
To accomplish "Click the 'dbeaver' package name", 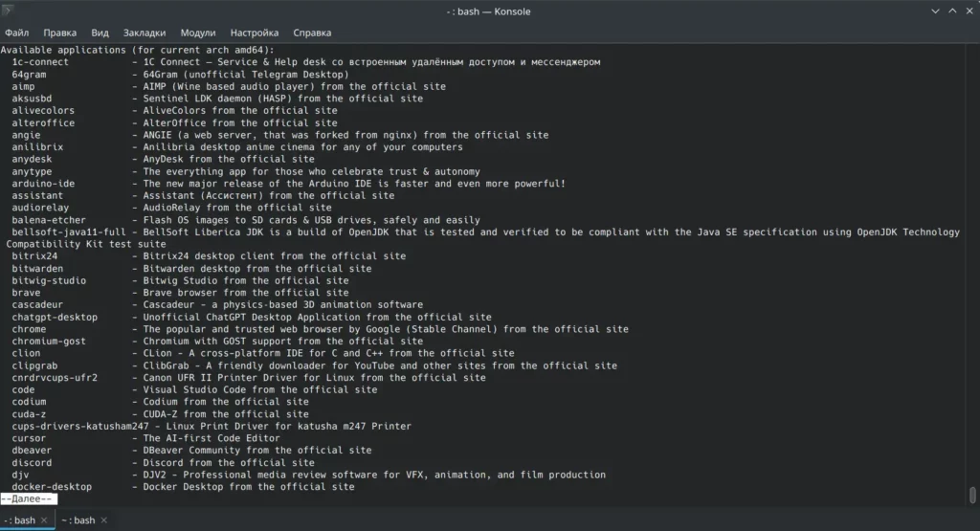I will coord(32,451).
